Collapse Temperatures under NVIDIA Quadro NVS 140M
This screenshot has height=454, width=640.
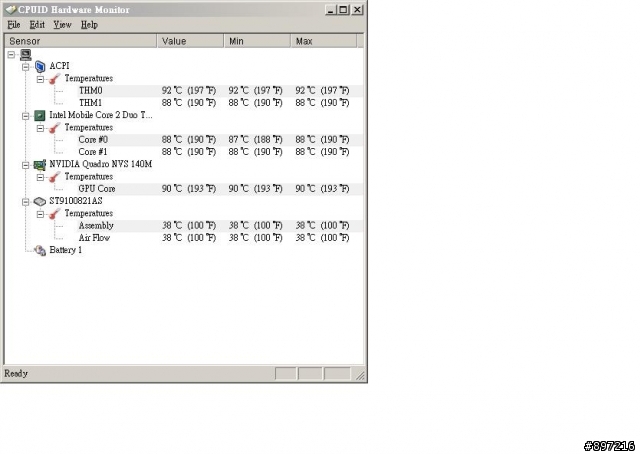(x=40, y=177)
